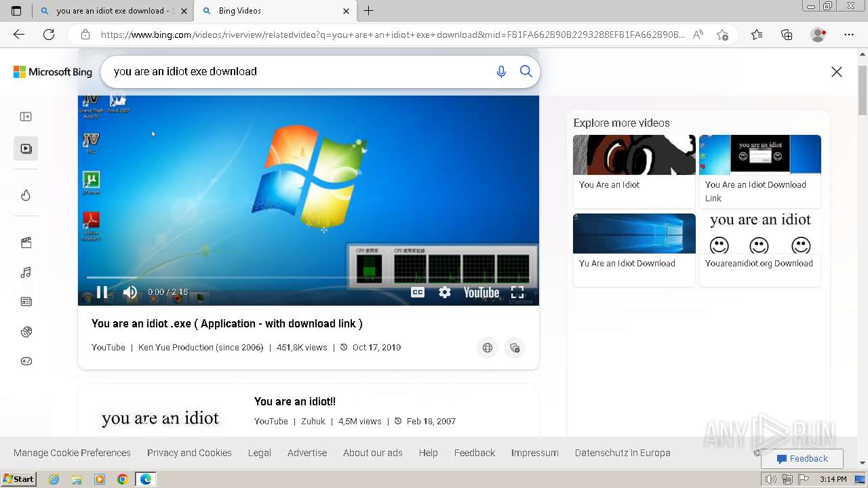868x488 pixels.
Task: Select the video playlist sidebar icon
Action: tap(26, 148)
